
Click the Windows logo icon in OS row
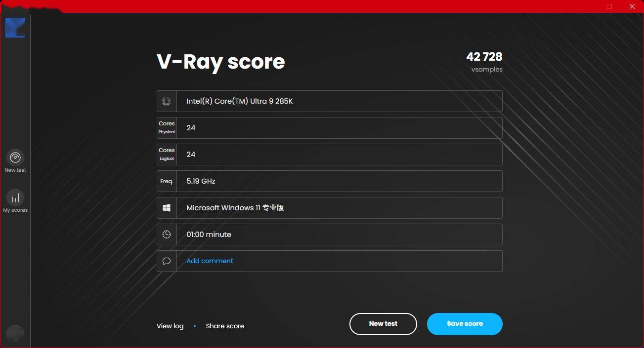[167, 208]
